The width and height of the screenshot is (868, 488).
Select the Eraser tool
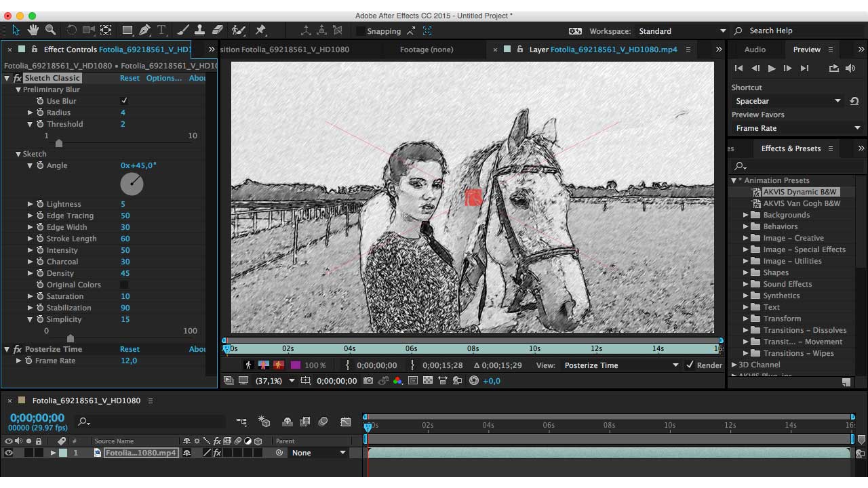coord(217,30)
